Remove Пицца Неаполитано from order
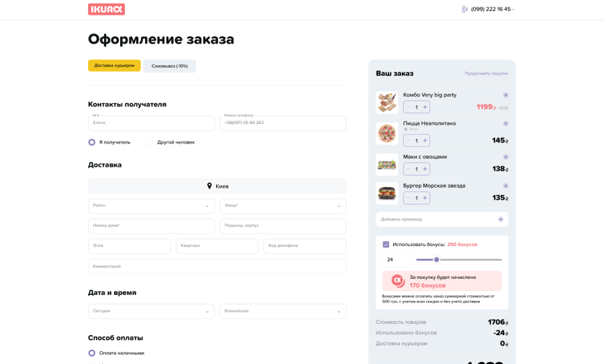 (x=506, y=123)
